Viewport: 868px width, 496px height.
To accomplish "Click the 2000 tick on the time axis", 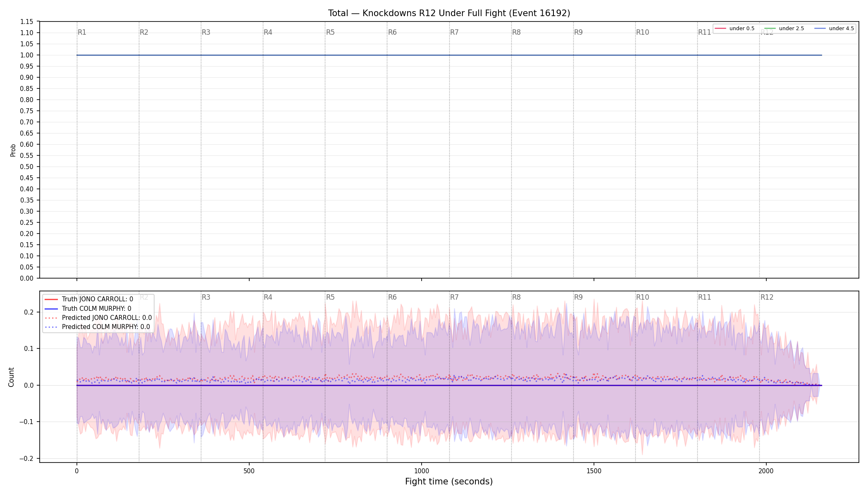I will point(766,471).
